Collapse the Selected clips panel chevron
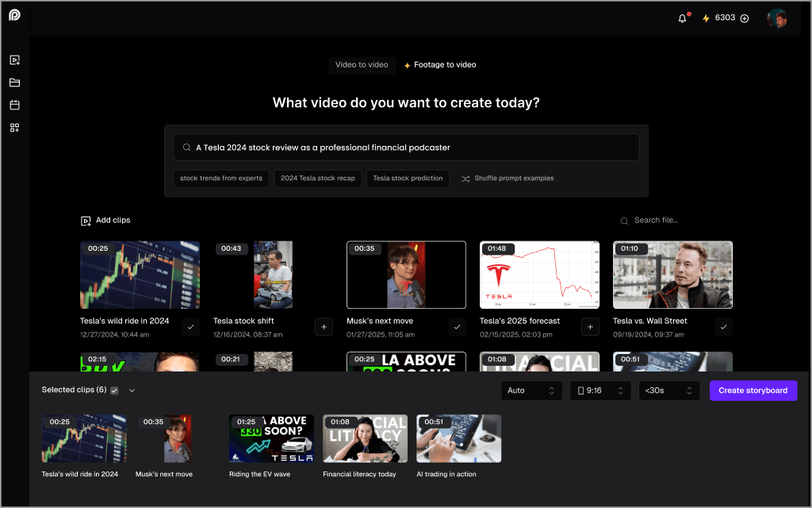 [x=132, y=391]
